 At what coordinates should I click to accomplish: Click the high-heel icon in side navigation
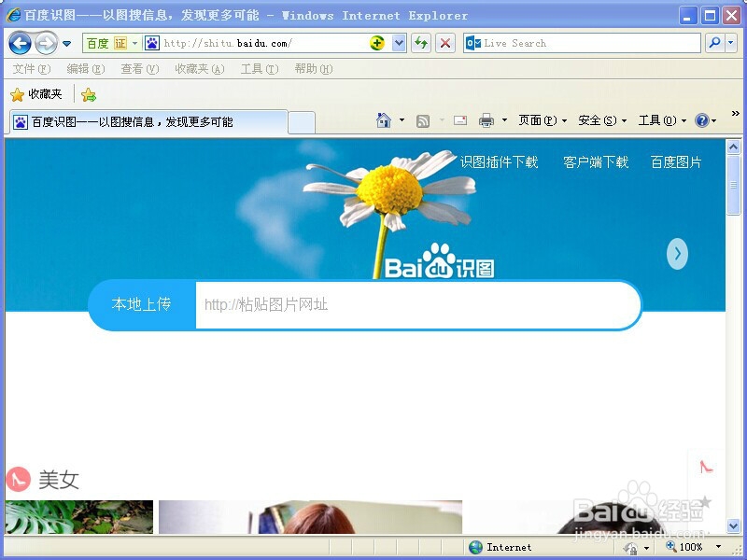coord(706,467)
